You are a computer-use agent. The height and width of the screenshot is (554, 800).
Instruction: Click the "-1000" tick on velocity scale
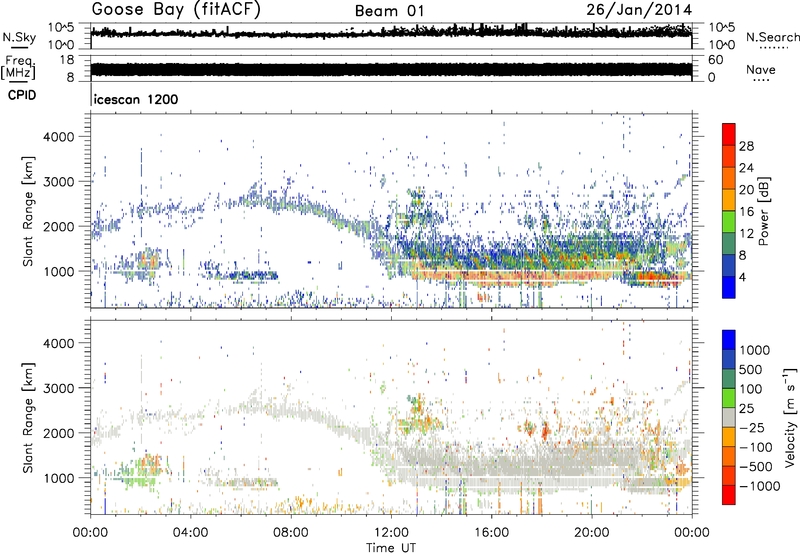coord(759,486)
